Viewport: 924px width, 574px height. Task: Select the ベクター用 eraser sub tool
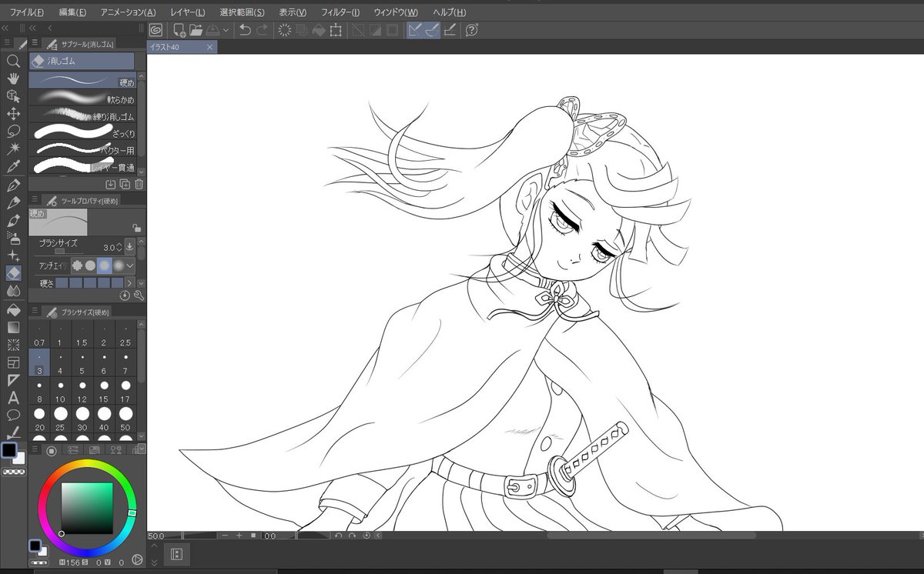coord(83,150)
